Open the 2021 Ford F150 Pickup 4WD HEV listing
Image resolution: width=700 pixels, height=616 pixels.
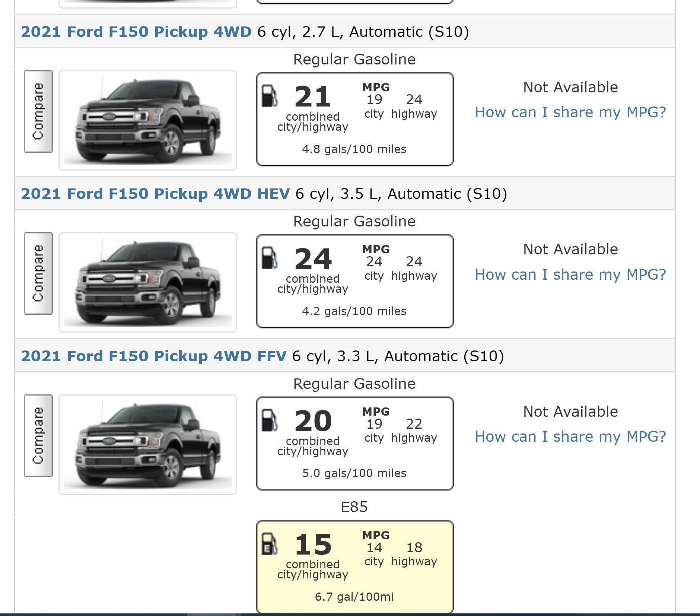(156, 193)
